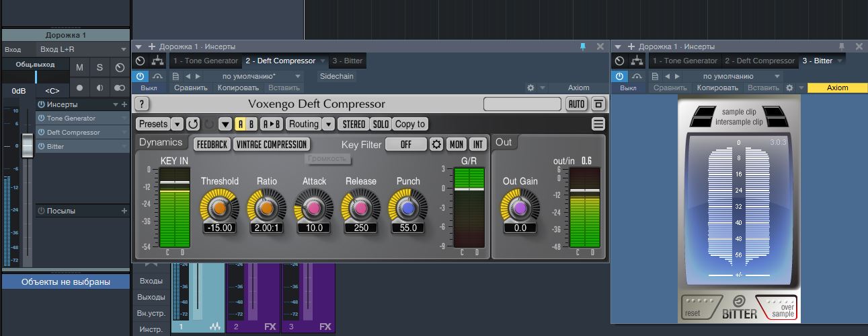Bypass the Deft Compressor insert power icon in list

41,132
